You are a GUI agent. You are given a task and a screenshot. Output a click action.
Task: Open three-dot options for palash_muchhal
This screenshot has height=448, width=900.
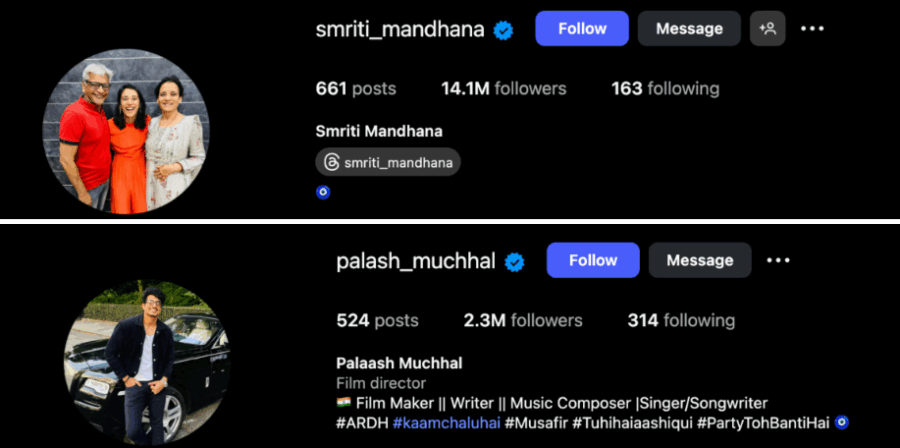coord(778,260)
